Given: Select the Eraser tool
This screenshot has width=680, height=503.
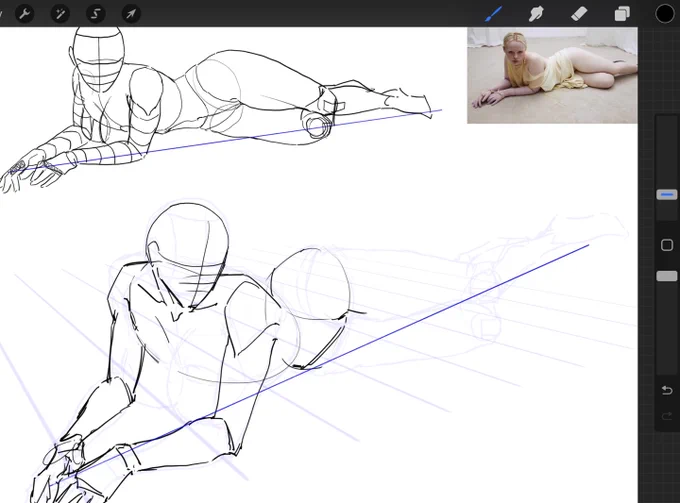Looking at the screenshot, I should coord(579,14).
